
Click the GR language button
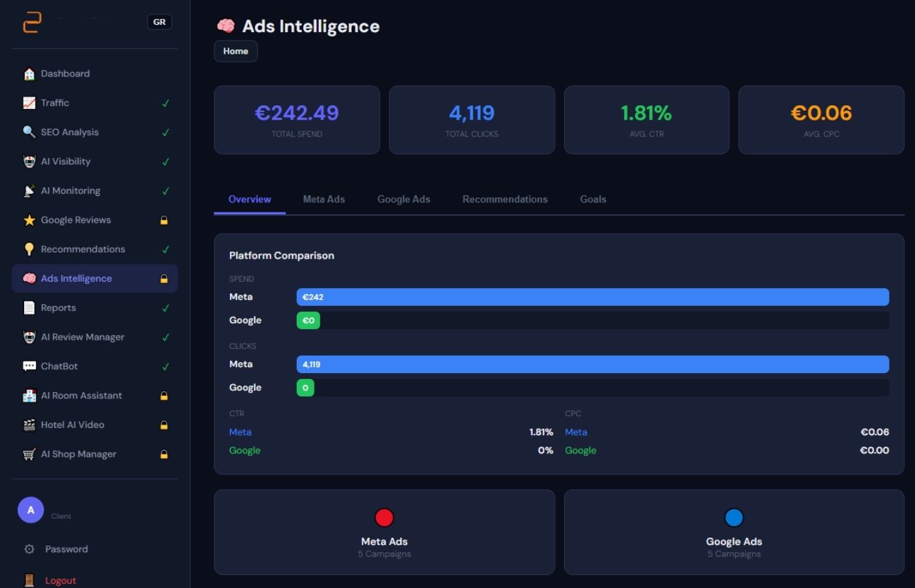point(159,22)
